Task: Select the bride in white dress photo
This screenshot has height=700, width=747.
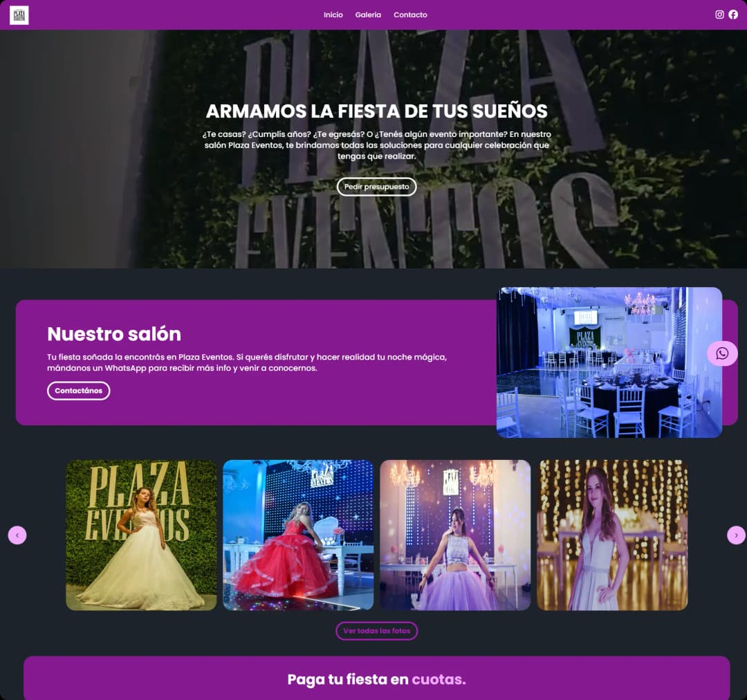Action: [141, 535]
